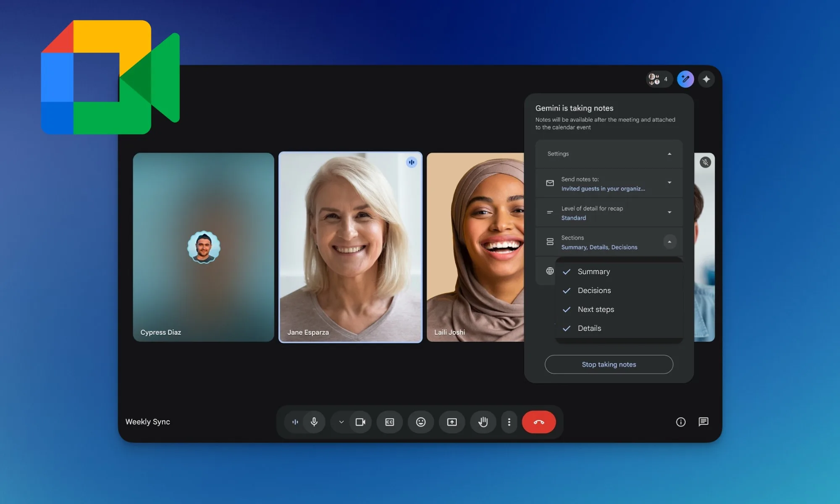Screen dimensions: 840x504
Task: Select Laili Joshi's video tile
Action: point(475,247)
